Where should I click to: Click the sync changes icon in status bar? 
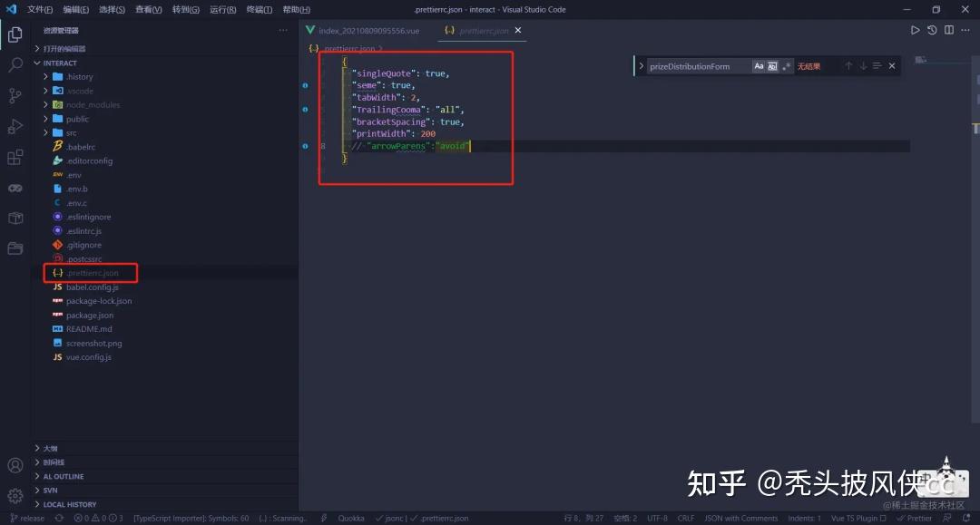coord(59,518)
